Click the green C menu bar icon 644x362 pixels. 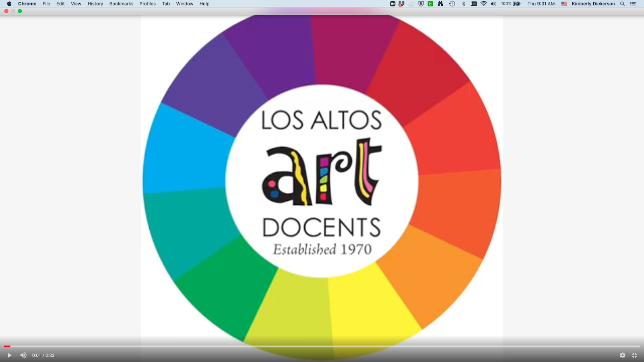tap(430, 4)
